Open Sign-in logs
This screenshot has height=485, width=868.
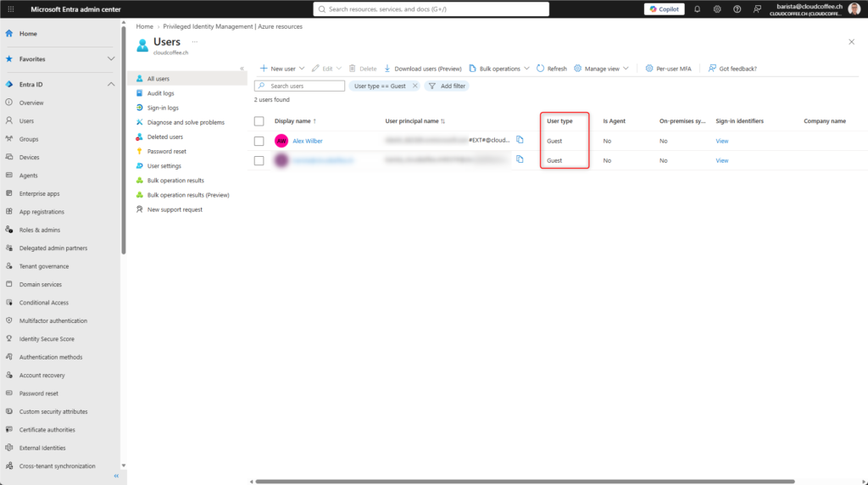pos(163,108)
